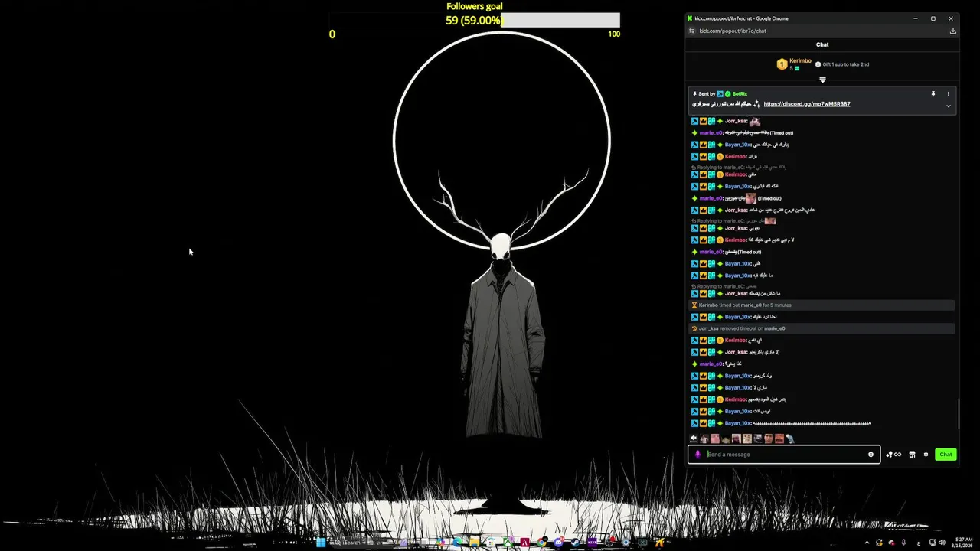The image size is (980, 551).
Task: Show hidden system tray icons
Action: [867, 543]
